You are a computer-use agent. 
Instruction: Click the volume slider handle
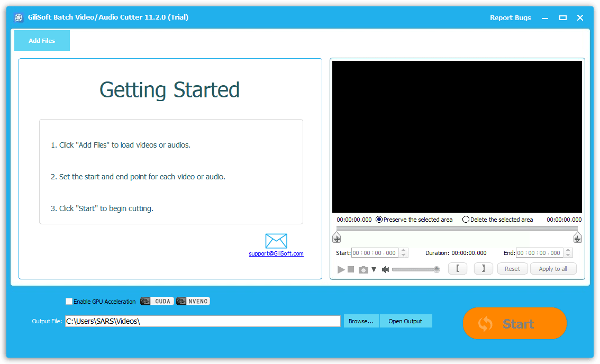click(x=437, y=269)
